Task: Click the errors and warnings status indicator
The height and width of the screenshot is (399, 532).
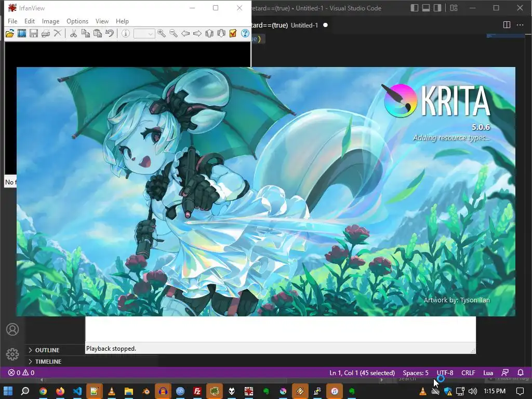Action: [21, 373]
